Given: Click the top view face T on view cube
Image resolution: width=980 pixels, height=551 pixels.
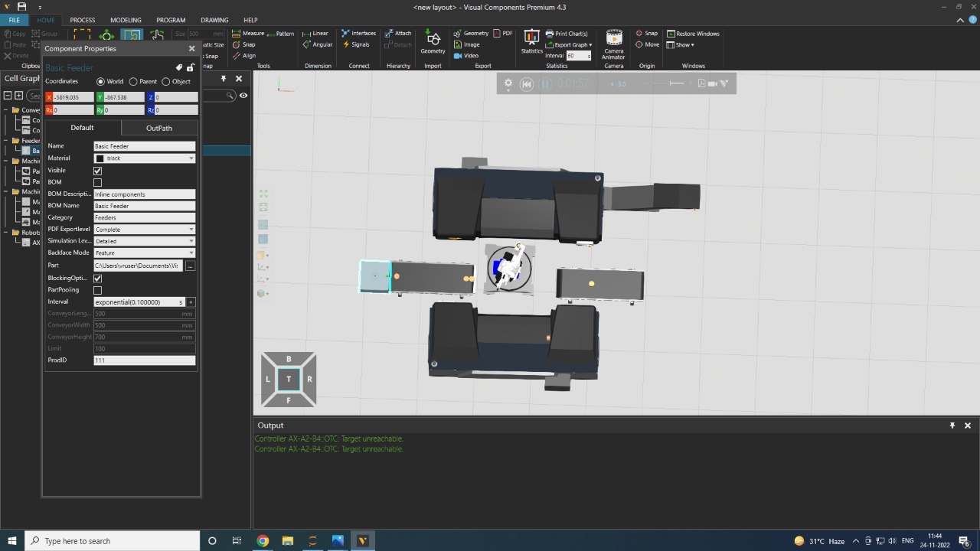Looking at the screenshot, I should click(x=289, y=379).
